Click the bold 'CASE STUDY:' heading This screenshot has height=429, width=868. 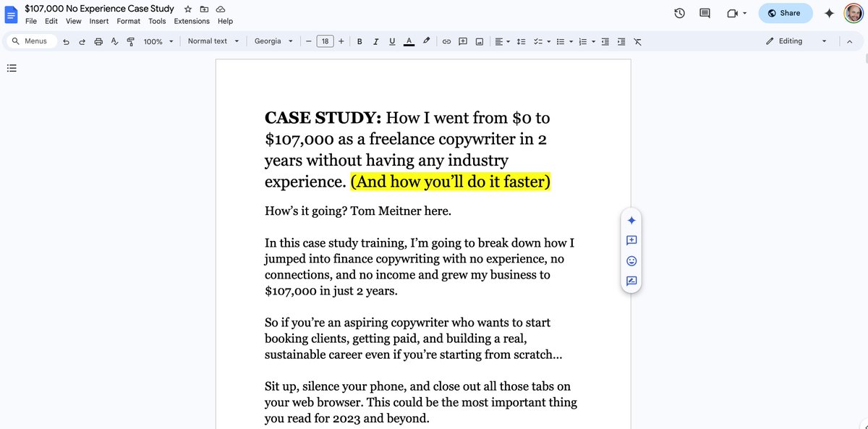pyautogui.click(x=323, y=117)
